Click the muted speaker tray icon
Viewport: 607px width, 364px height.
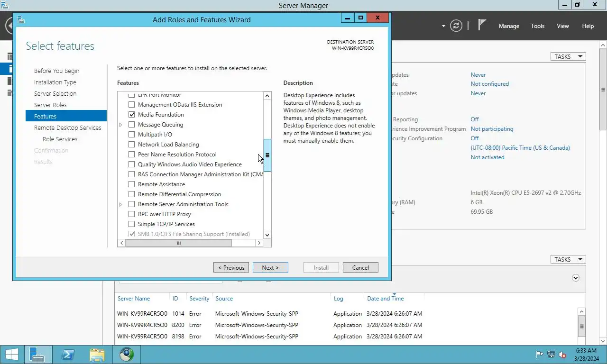tap(562, 355)
